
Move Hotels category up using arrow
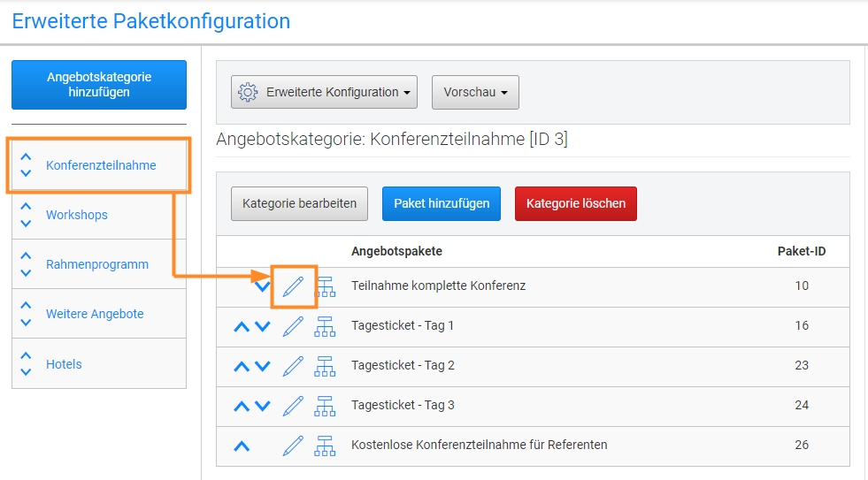coord(26,356)
